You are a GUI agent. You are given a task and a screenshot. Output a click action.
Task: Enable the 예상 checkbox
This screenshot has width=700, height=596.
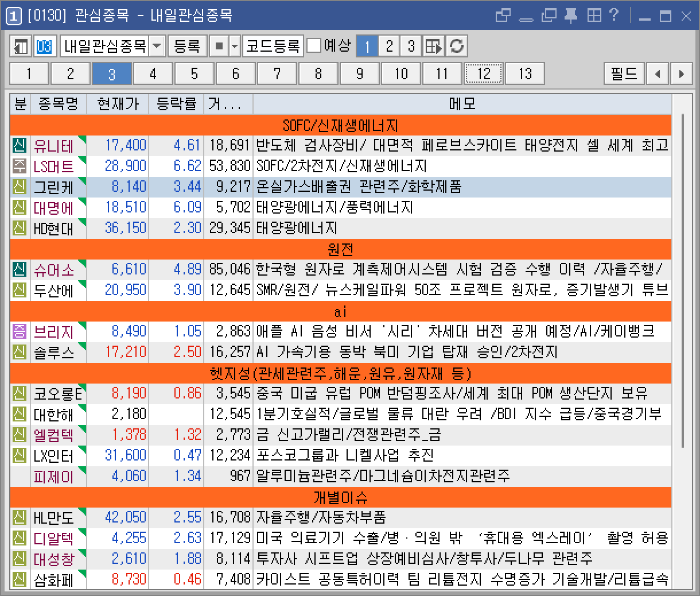314,45
